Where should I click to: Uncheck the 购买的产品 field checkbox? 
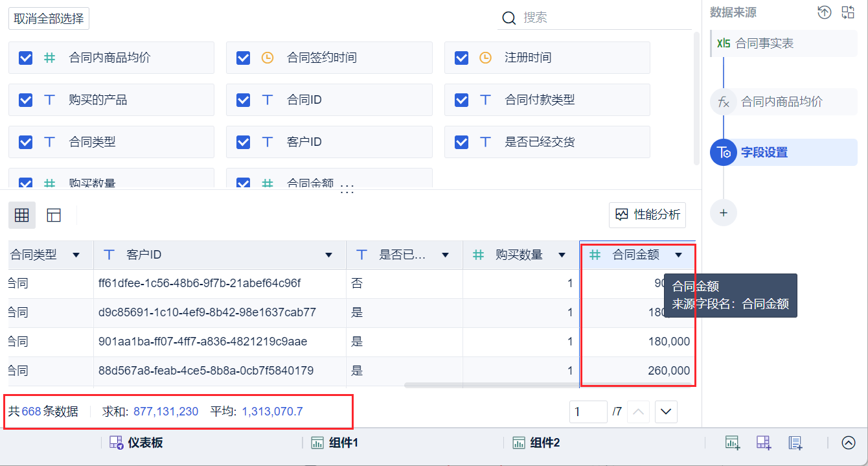coord(25,100)
